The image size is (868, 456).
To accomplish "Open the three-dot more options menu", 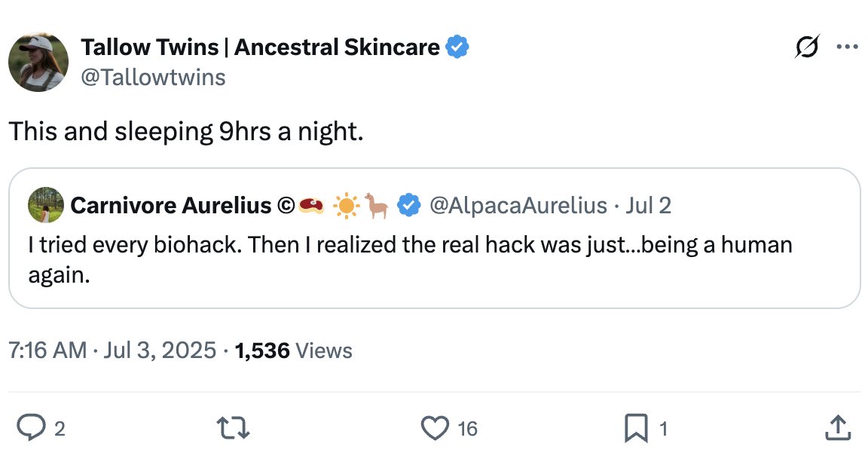I will coord(847,47).
